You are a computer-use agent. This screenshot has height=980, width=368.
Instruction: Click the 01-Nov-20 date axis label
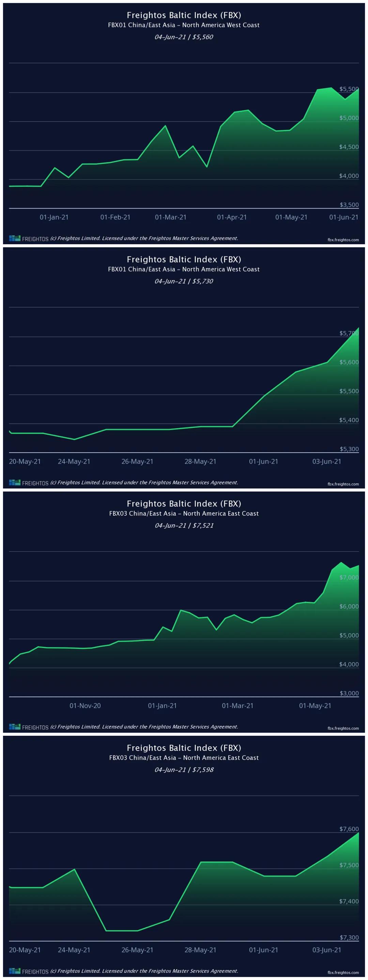(85, 706)
